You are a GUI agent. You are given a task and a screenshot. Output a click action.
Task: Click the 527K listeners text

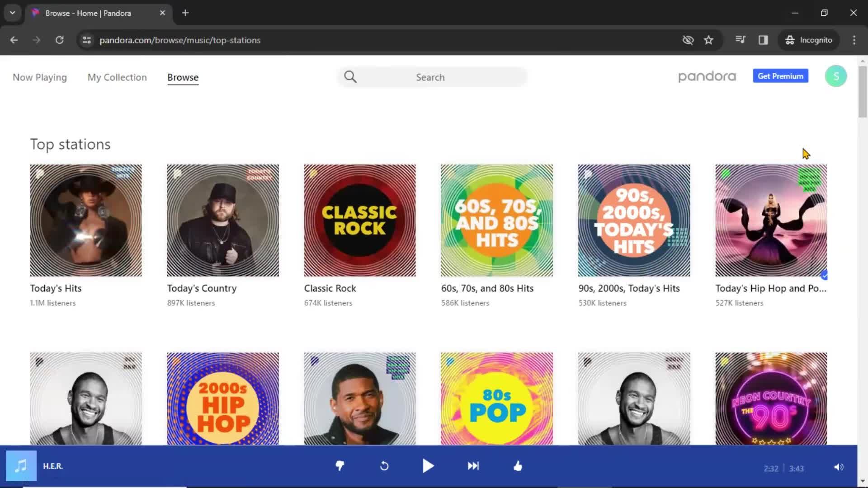(x=740, y=303)
